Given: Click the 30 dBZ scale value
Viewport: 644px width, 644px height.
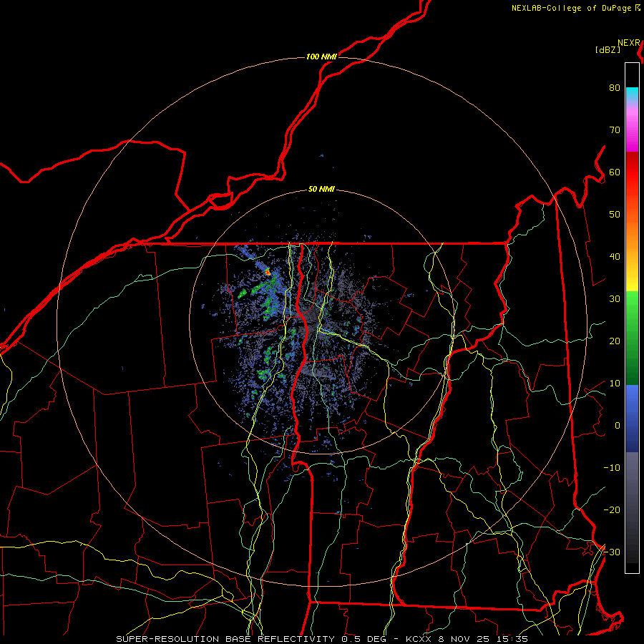Looking at the screenshot, I should [x=615, y=299].
